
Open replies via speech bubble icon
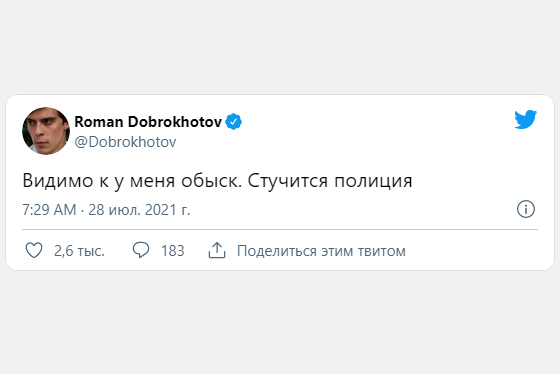[141, 250]
